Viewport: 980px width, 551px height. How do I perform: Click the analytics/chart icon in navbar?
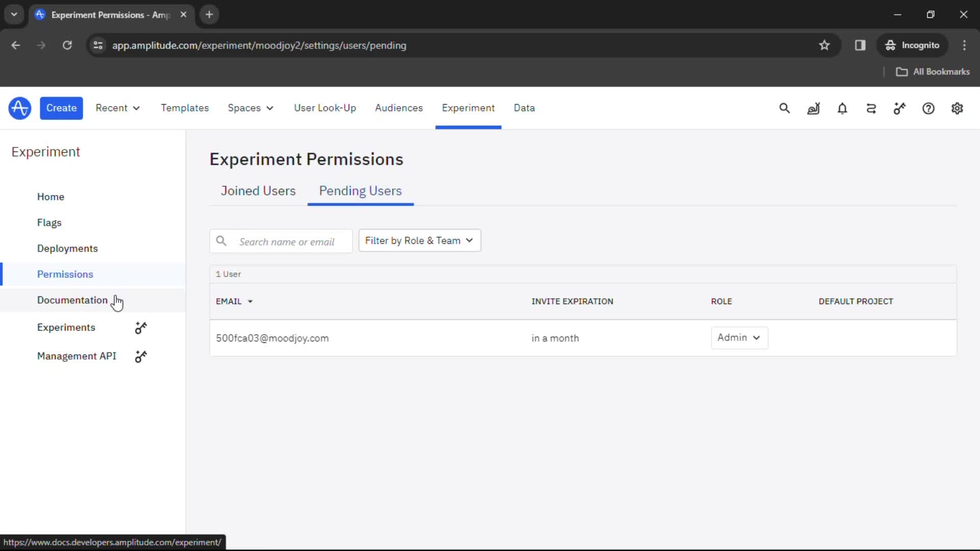pos(813,108)
